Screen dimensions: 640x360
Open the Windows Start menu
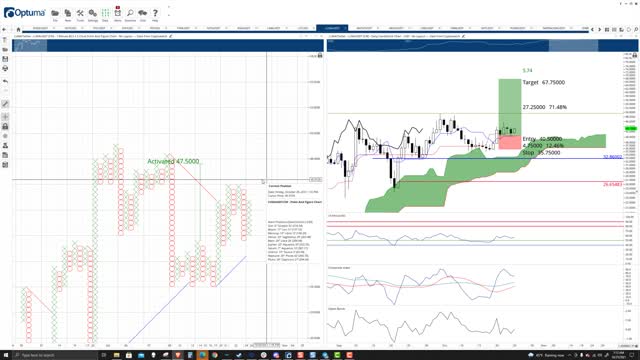coord(6,355)
